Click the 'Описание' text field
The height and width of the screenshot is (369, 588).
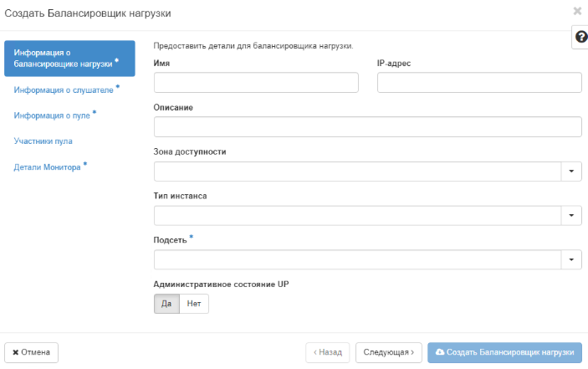367,126
